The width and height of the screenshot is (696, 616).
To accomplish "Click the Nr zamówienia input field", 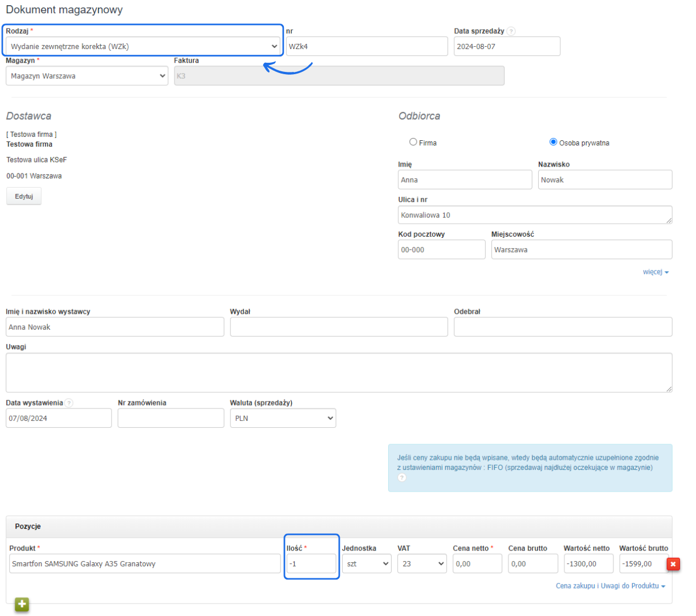I will tap(170, 418).
